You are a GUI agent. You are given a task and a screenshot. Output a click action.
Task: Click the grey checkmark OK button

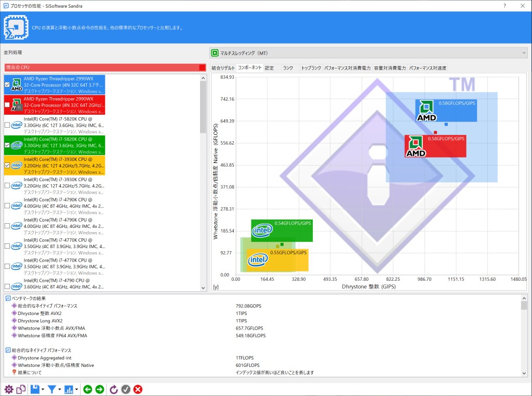(126, 389)
